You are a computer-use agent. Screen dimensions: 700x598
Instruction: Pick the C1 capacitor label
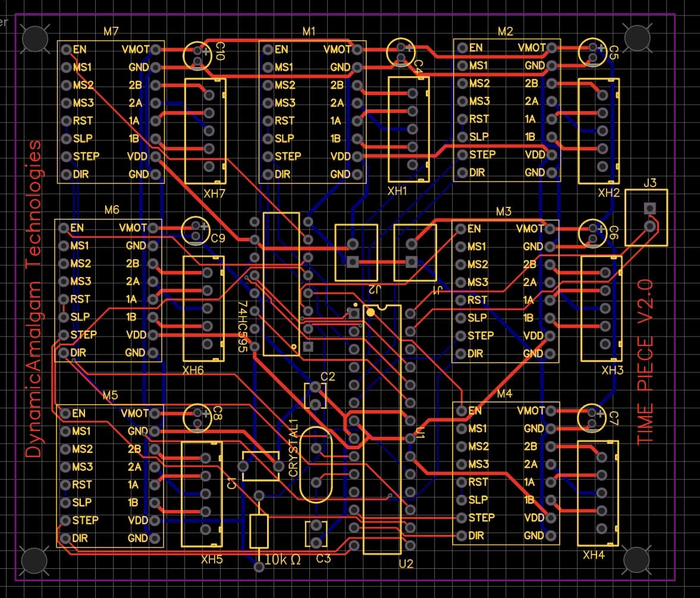tap(232, 483)
